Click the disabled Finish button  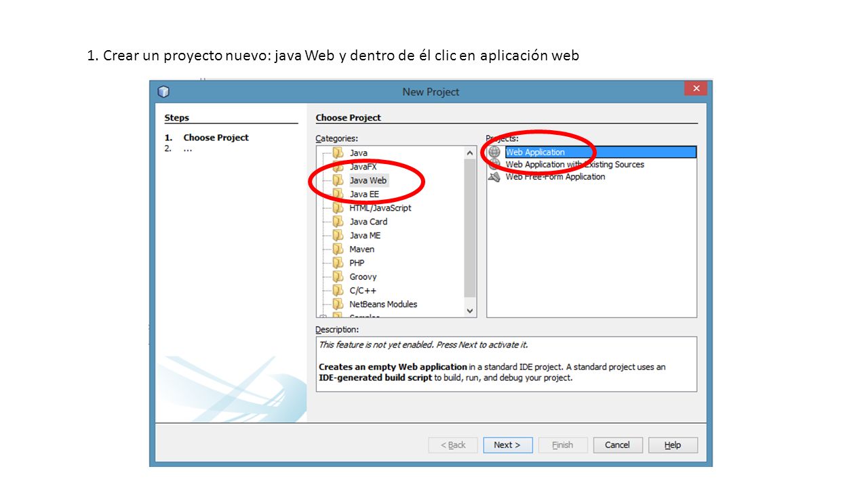(x=563, y=445)
